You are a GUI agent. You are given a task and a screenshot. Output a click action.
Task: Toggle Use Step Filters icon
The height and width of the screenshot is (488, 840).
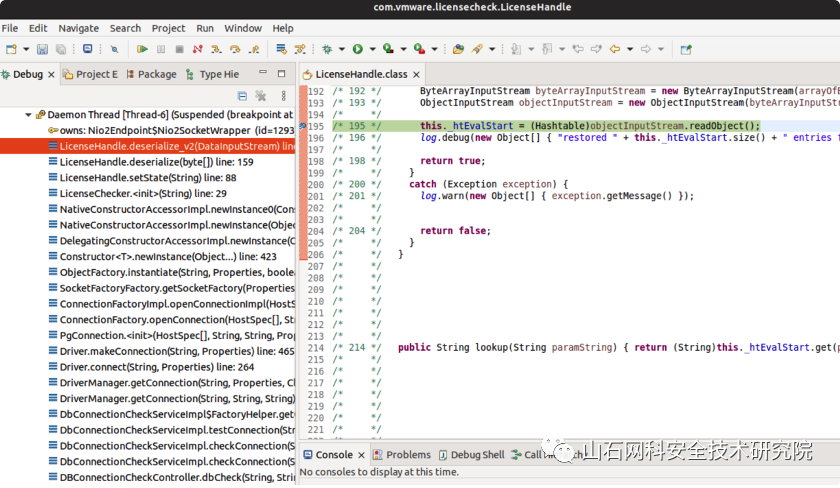[300, 49]
